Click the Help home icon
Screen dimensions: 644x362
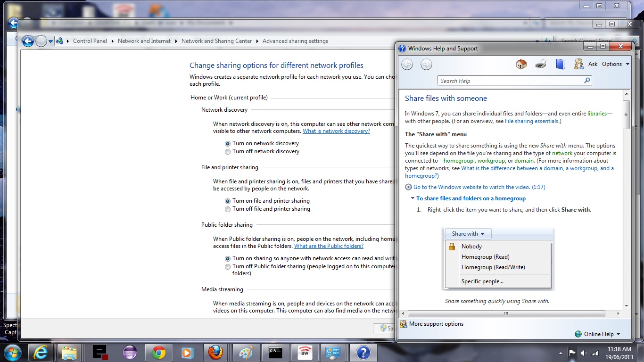[521, 64]
